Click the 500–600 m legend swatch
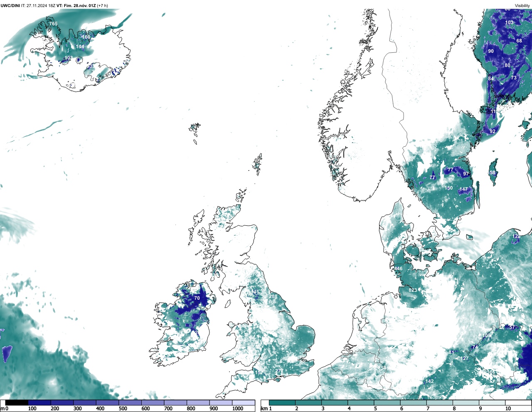This screenshot has height=412, width=532. pyautogui.click(x=130, y=402)
